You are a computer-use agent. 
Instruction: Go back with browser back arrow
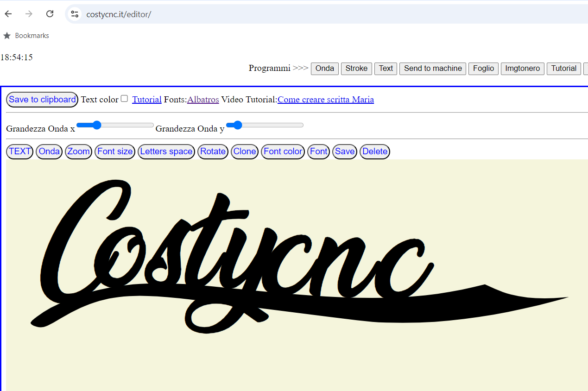(8, 14)
